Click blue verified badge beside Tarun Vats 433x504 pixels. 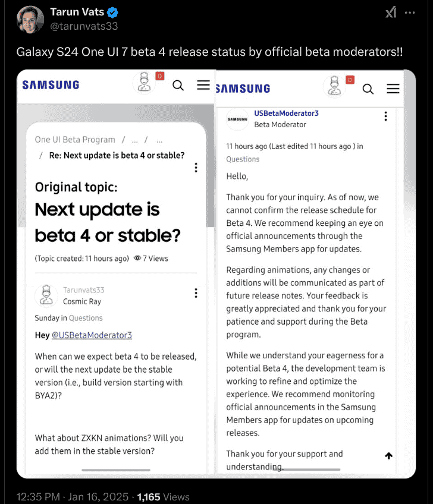pyautogui.click(x=112, y=12)
